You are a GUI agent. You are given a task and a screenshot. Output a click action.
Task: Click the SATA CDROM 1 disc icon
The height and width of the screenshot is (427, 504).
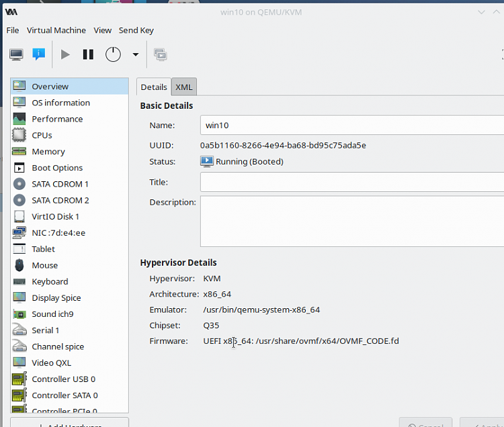(x=19, y=184)
